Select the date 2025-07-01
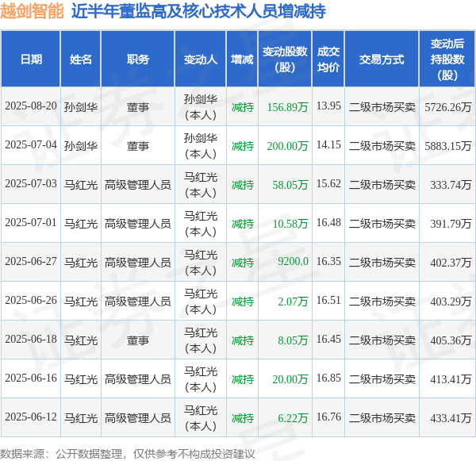 31,223
